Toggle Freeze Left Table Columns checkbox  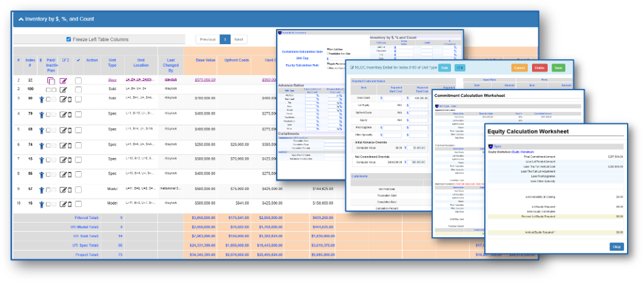point(69,39)
